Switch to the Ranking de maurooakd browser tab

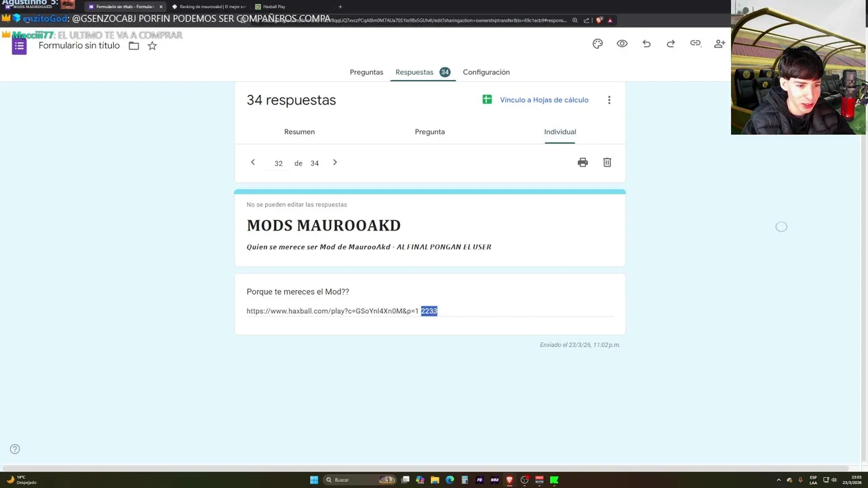[x=210, y=7]
